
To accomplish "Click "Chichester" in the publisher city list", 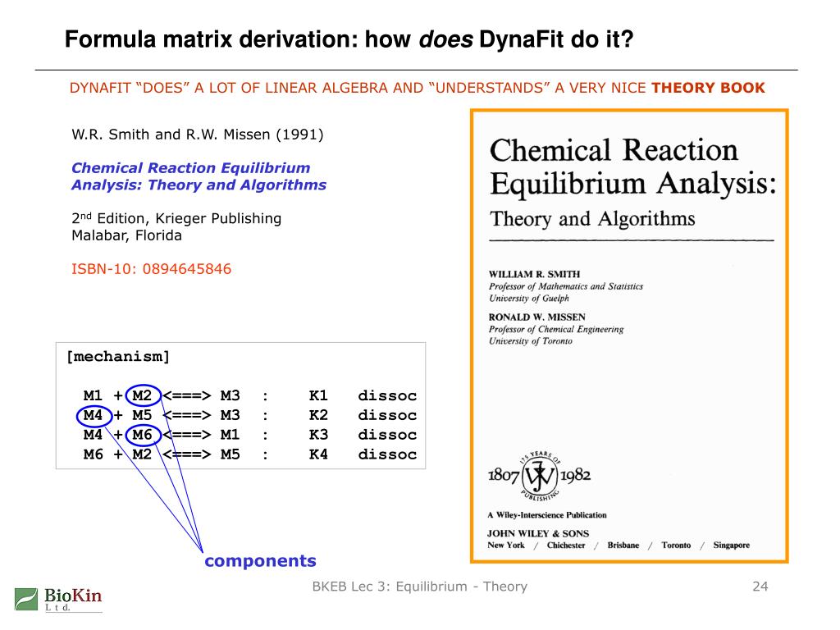I will tap(566, 546).
